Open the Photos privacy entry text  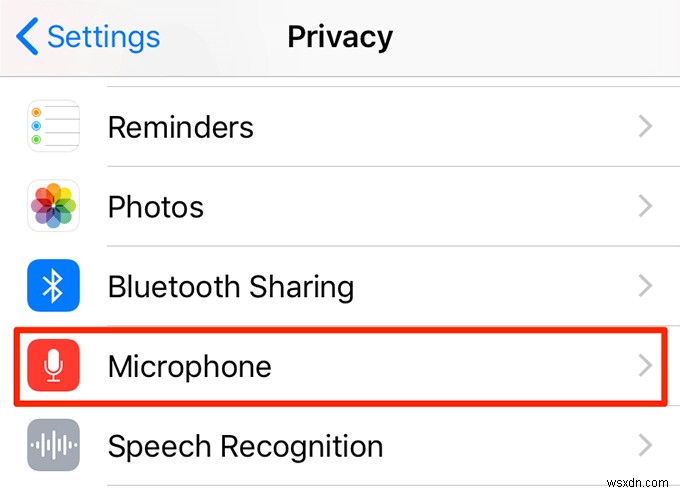155,207
